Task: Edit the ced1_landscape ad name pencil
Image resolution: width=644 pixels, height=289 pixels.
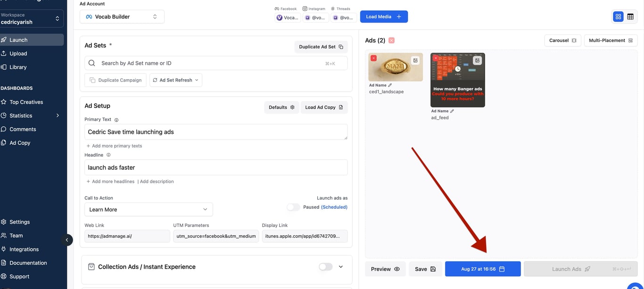Action: tap(390, 85)
